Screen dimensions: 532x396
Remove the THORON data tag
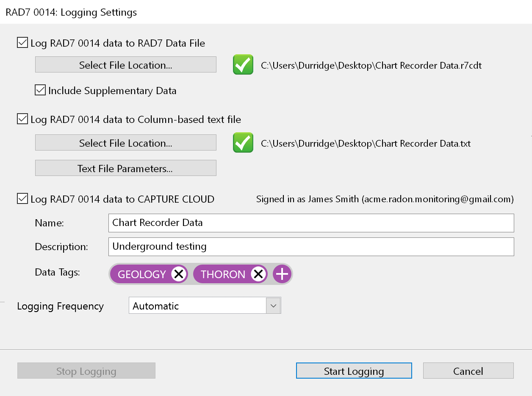258,274
